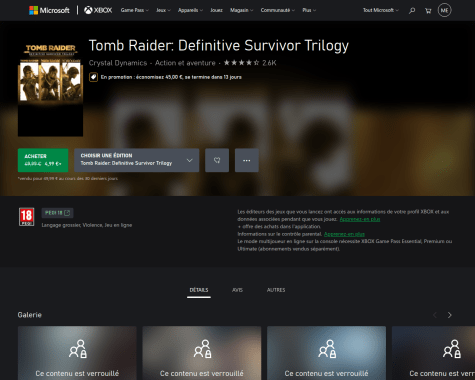Open the Choisir une édition dropdown
The width and height of the screenshot is (475, 380).
(x=137, y=160)
